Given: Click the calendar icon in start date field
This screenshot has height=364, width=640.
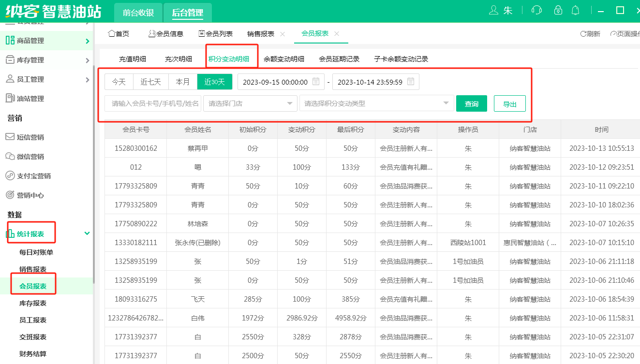Looking at the screenshot, I should click(x=316, y=82).
